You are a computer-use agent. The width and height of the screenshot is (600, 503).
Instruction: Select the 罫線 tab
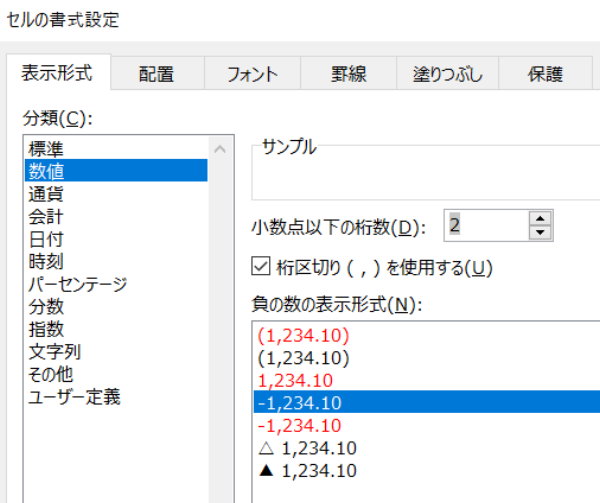349,74
